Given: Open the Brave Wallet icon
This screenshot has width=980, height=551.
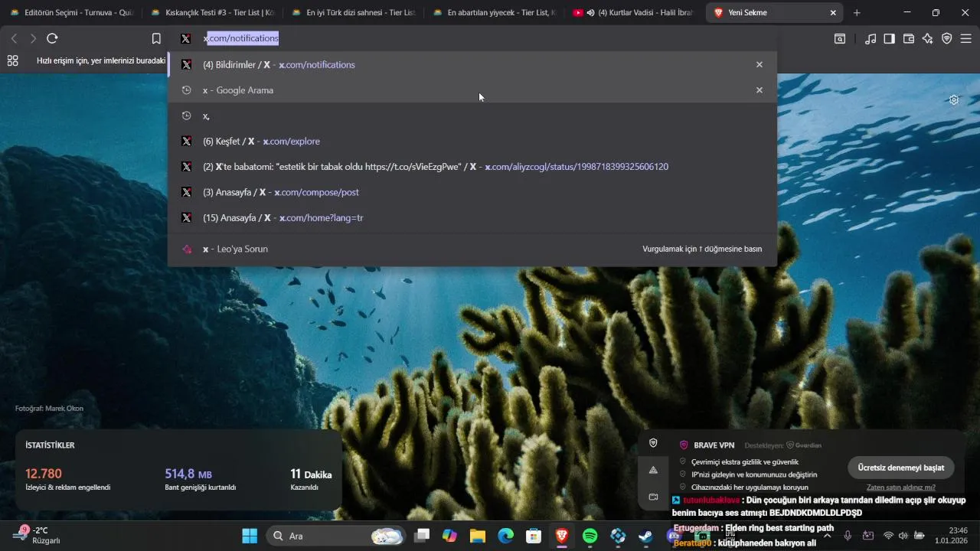Looking at the screenshot, I should click(909, 38).
